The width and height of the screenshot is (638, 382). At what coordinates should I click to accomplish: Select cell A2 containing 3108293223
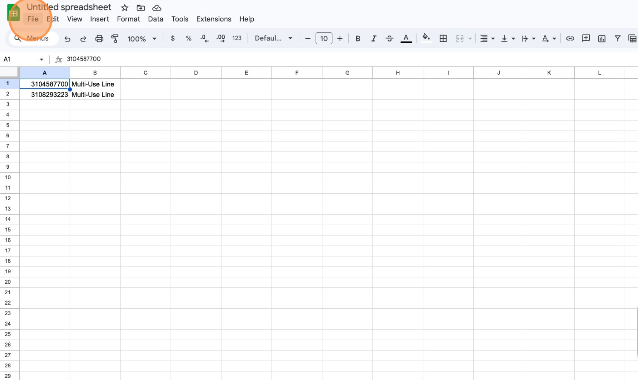[45, 94]
